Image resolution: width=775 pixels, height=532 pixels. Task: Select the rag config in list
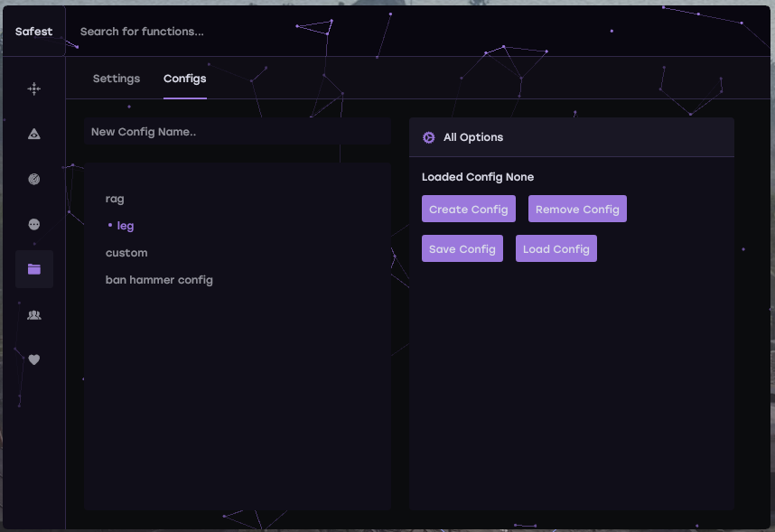point(115,199)
